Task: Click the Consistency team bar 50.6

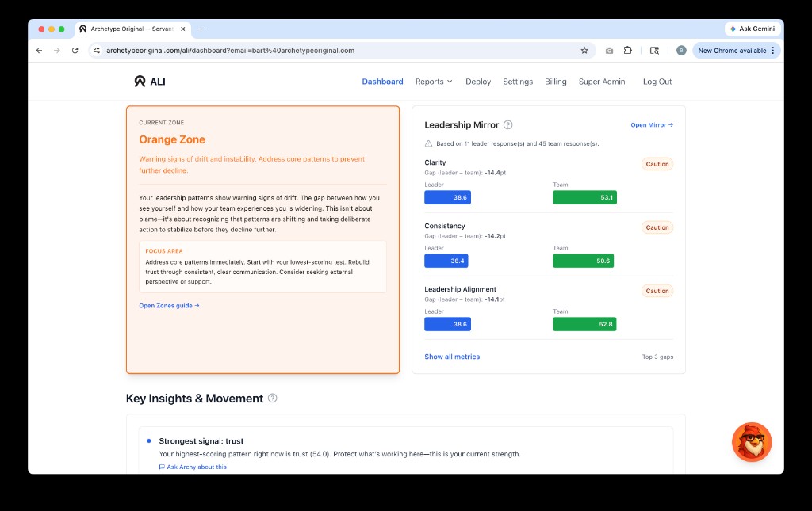Action: click(x=583, y=261)
